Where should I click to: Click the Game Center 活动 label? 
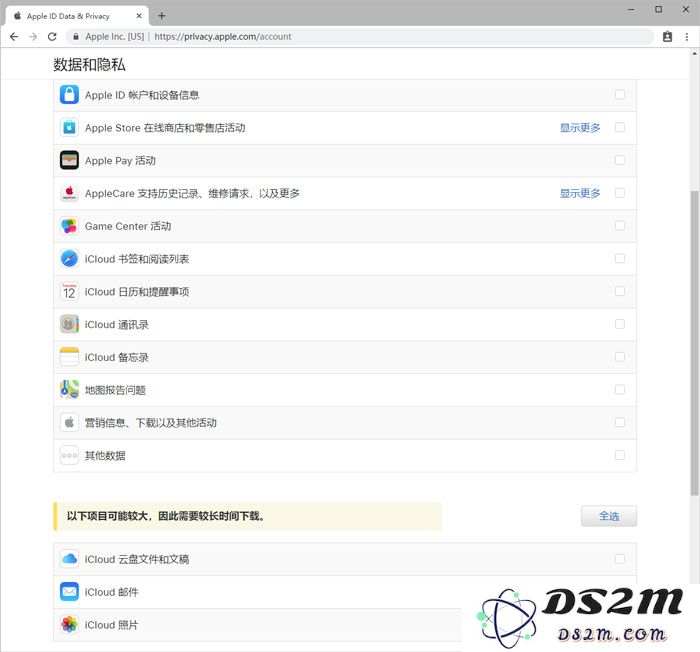click(x=128, y=226)
